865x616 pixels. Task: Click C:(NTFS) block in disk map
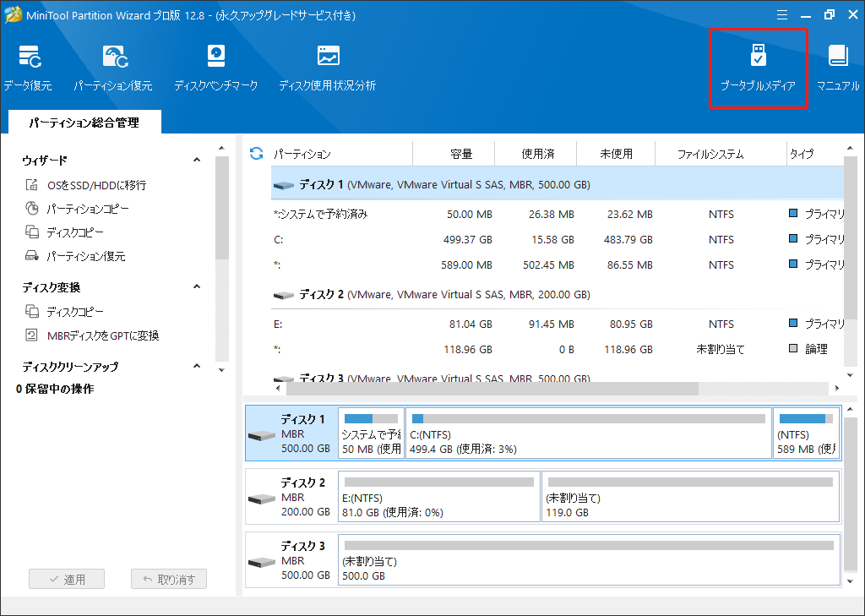(x=589, y=433)
